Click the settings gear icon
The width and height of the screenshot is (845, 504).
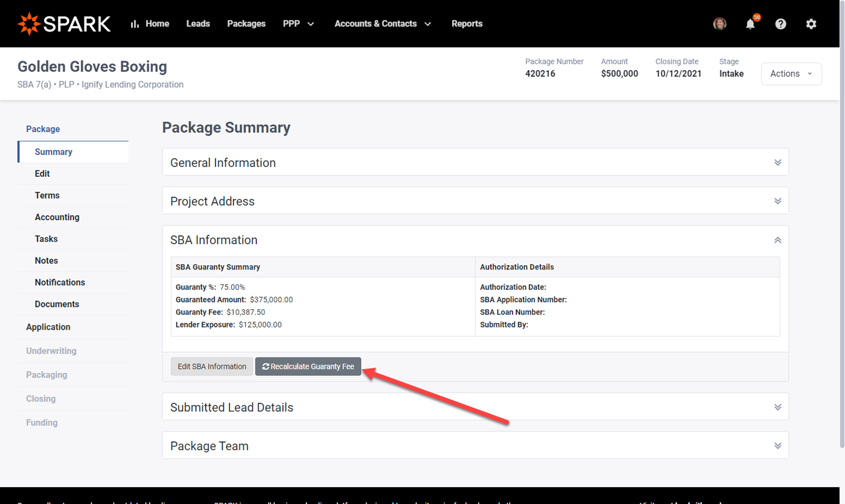click(812, 24)
